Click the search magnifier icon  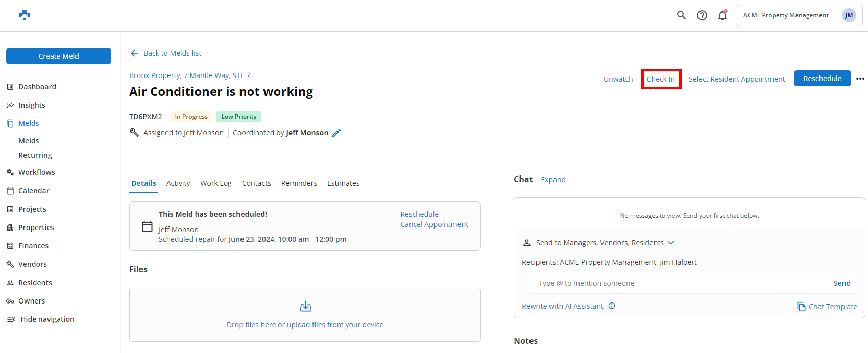[681, 15]
